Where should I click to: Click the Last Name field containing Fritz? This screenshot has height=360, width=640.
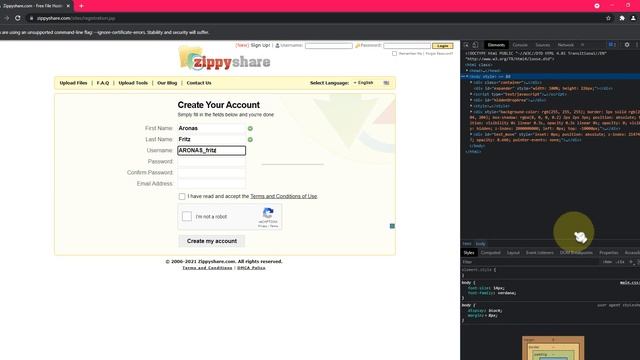211,139
